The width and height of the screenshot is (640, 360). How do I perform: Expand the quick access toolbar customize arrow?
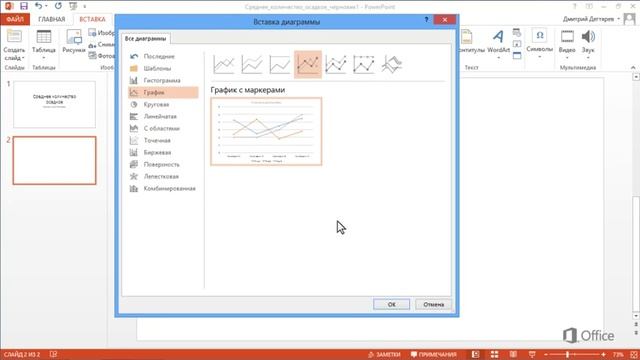84,7
